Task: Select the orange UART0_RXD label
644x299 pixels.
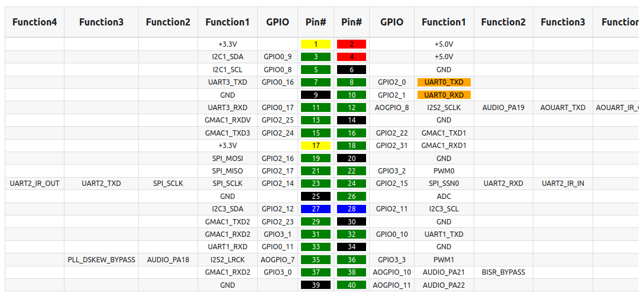Action: pyautogui.click(x=444, y=95)
